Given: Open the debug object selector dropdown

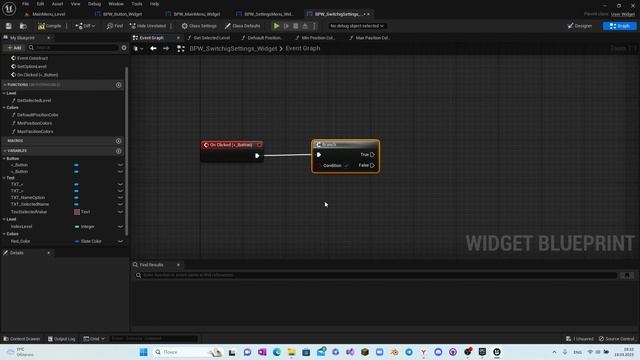Looking at the screenshot, I should [x=357, y=26].
